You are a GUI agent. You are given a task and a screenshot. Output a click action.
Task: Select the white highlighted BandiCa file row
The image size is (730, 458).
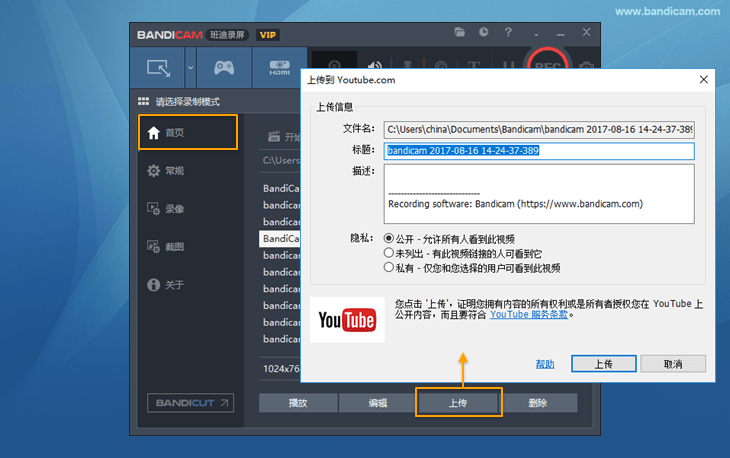coord(280,239)
